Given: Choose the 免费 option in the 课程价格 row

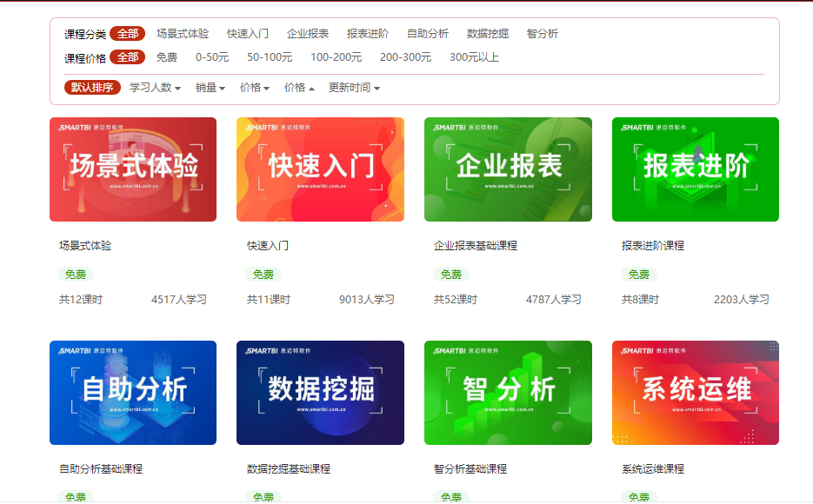Looking at the screenshot, I should [167, 57].
